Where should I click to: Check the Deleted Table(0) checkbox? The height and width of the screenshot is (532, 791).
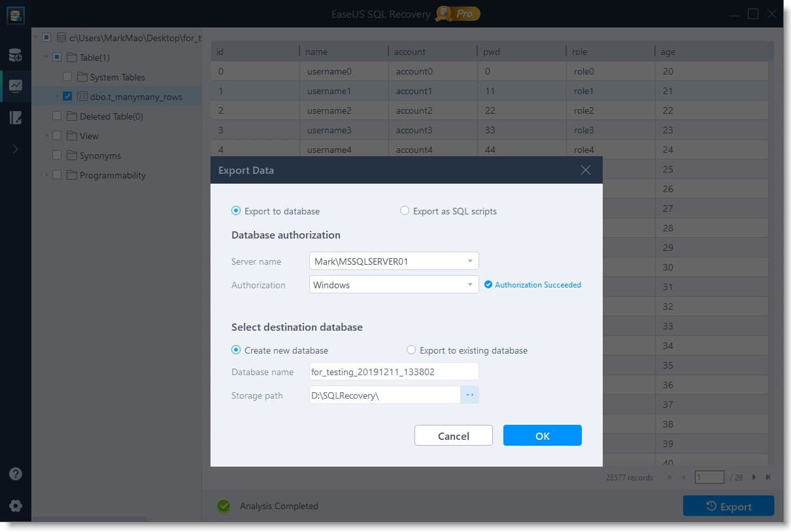pyautogui.click(x=57, y=116)
